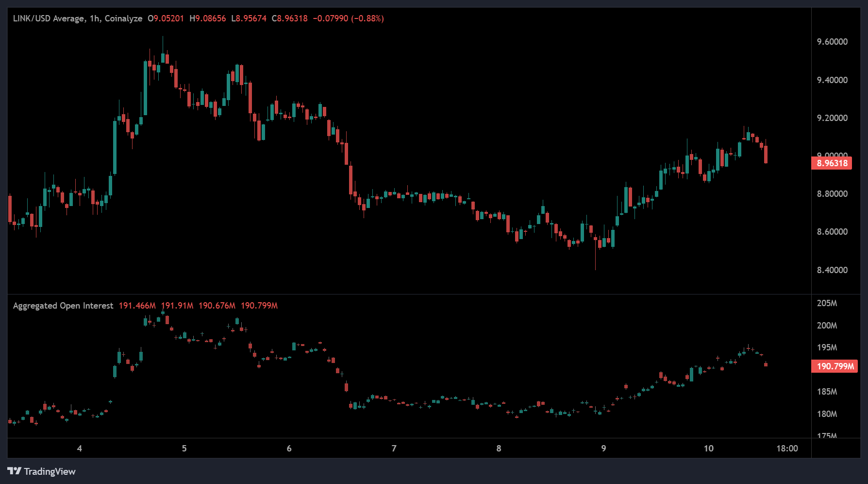
Task: Click the 205M open interest axis label
Action: pos(827,303)
